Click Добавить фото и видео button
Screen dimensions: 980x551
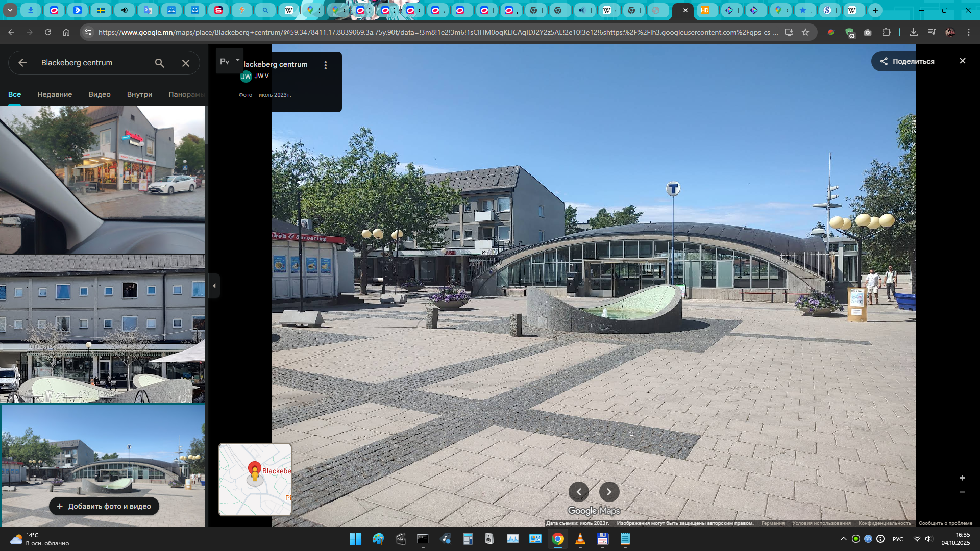click(104, 506)
